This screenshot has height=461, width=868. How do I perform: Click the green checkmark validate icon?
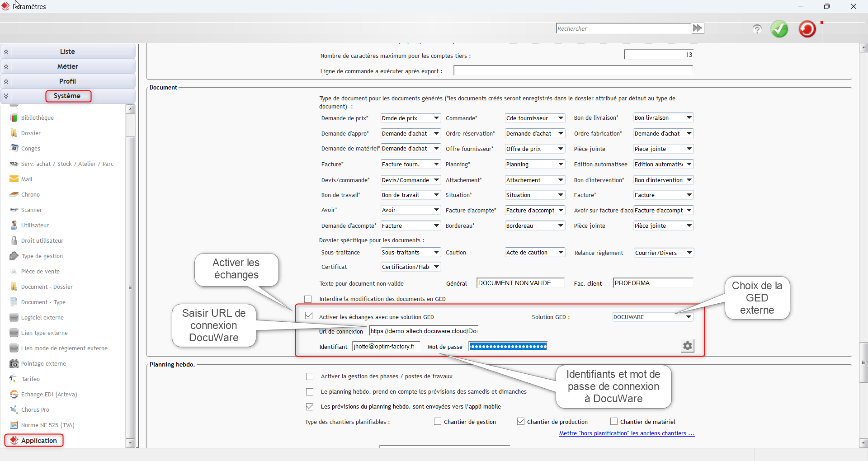tap(779, 29)
